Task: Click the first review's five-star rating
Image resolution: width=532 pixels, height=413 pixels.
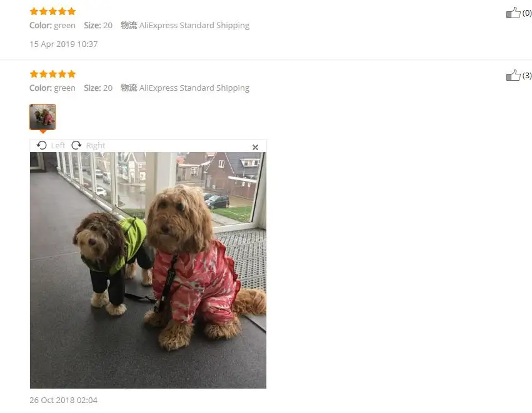Action: point(53,11)
